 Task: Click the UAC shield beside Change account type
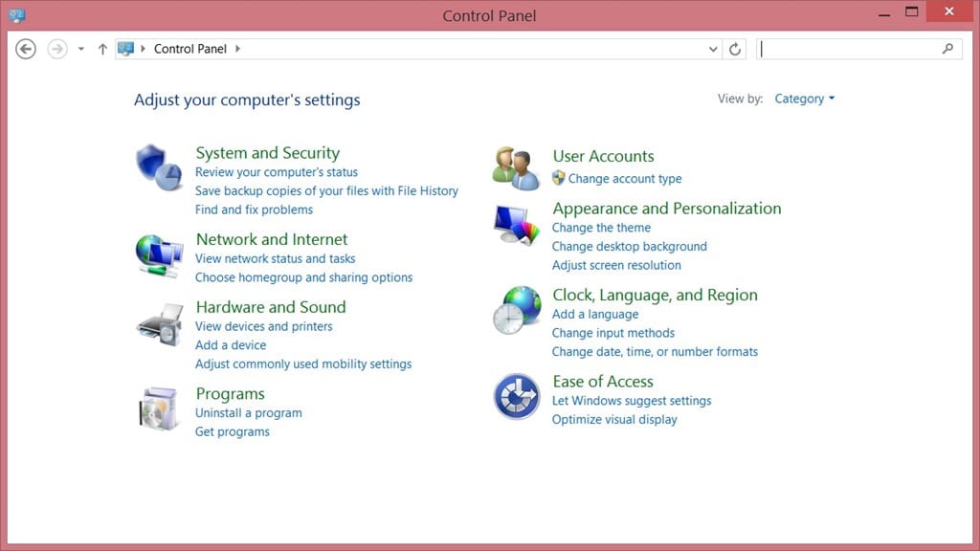[558, 178]
